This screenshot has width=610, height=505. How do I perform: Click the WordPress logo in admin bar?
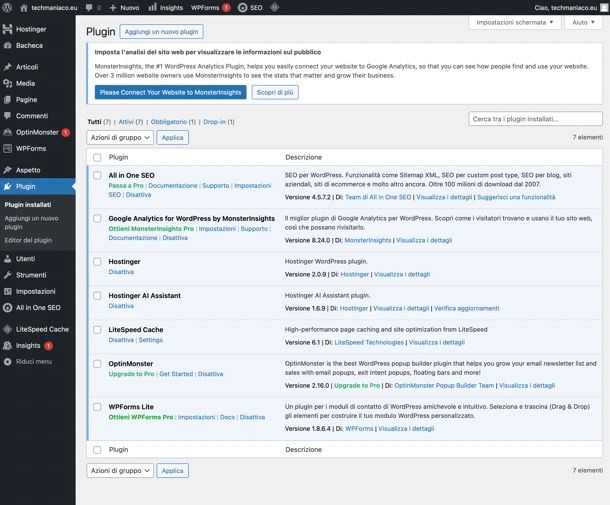tap(7, 7)
